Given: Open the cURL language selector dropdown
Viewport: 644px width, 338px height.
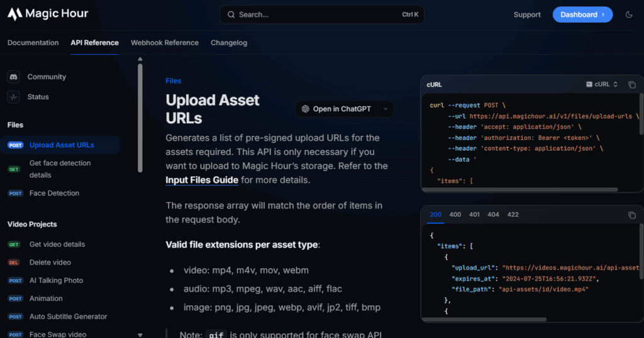Looking at the screenshot, I should click(602, 84).
